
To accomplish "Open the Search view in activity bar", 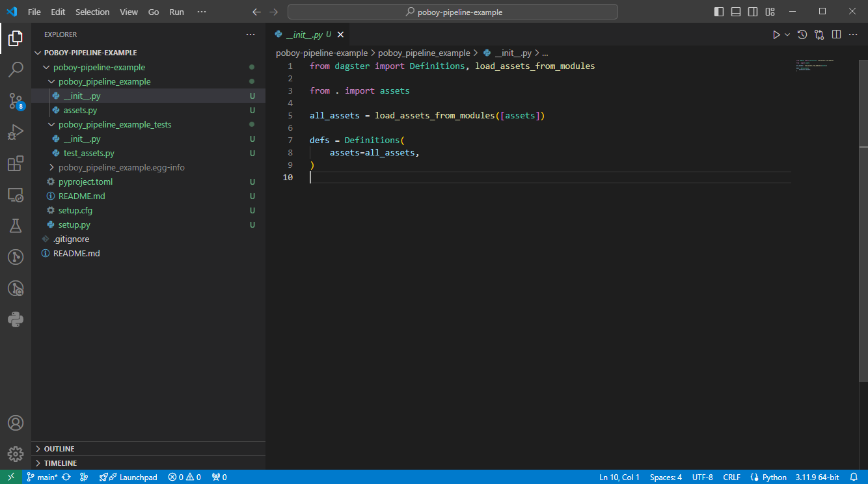I will pos(16,70).
